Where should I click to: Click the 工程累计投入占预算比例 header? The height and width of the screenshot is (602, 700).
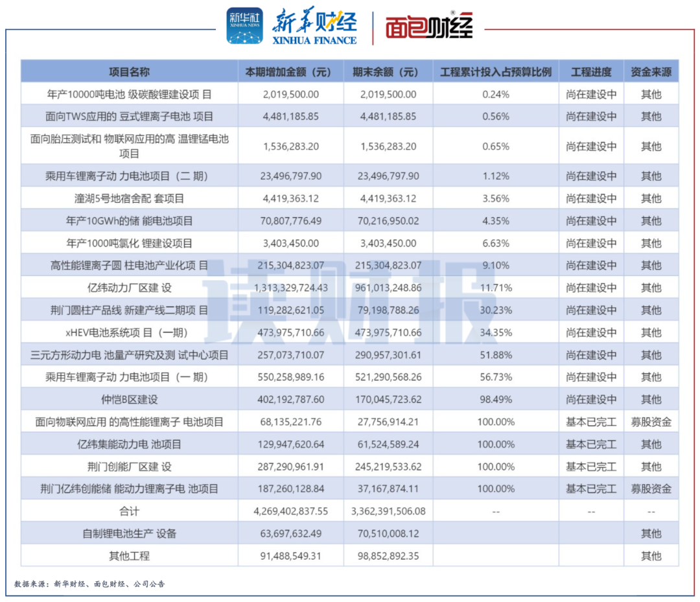point(496,72)
